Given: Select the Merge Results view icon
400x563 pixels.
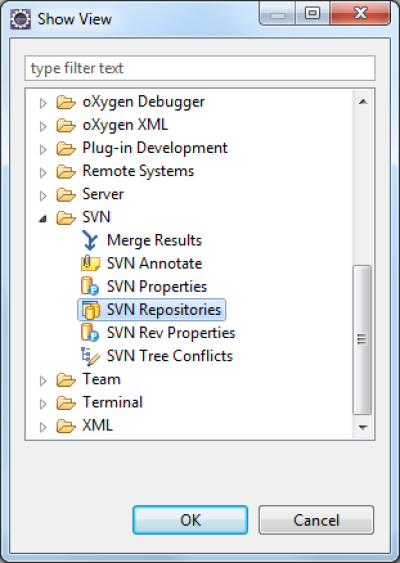Looking at the screenshot, I should 90,240.
